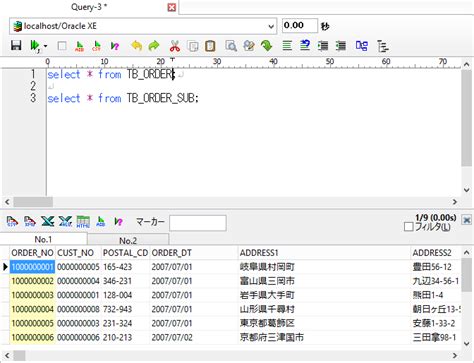Viewport: 474px width, 363px height.
Task: Click the tree structure icon
Action: [x=382, y=46]
